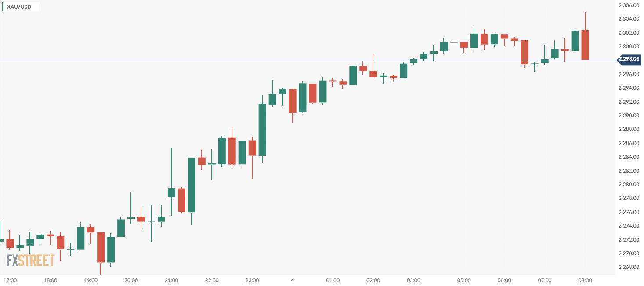Click the 2,280.00 price axis label
Viewport: 644px width, 286px height.
[628, 185]
